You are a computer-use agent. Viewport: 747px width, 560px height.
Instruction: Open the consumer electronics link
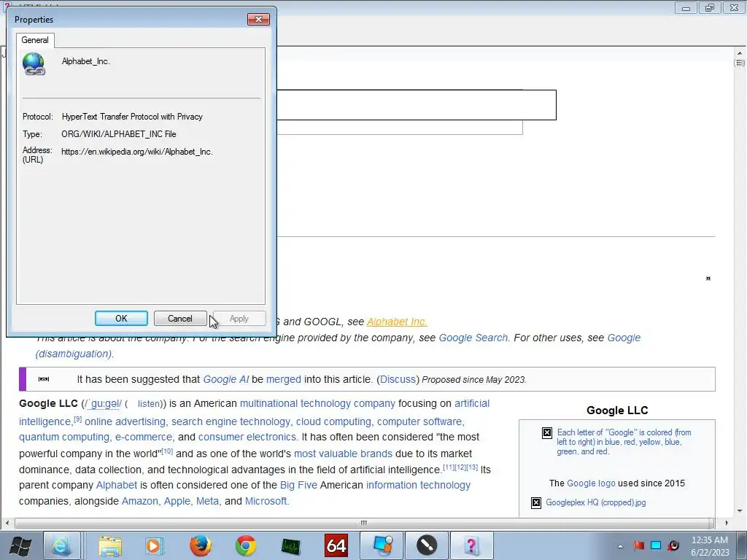247,437
